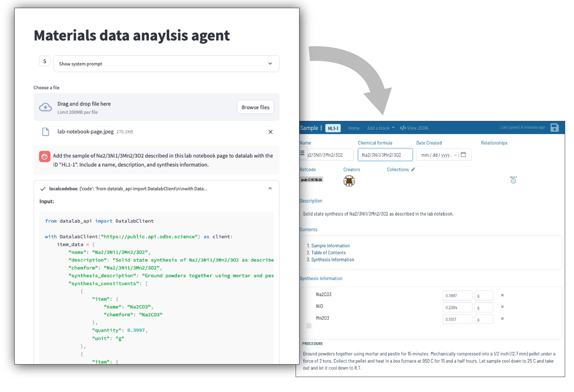Open the date picker calendar icon
The height and width of the screenshot is (392, 574).
pyautogui.click(x=463, y=155)
